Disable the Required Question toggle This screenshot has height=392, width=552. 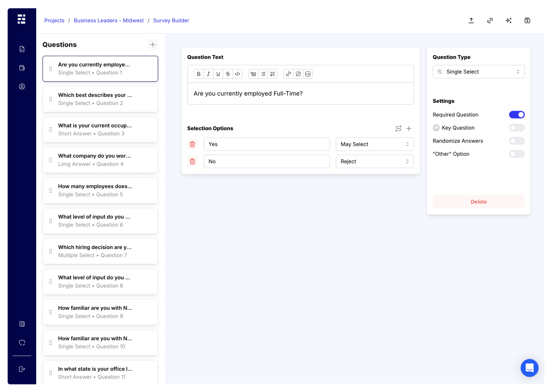(516, 114)
